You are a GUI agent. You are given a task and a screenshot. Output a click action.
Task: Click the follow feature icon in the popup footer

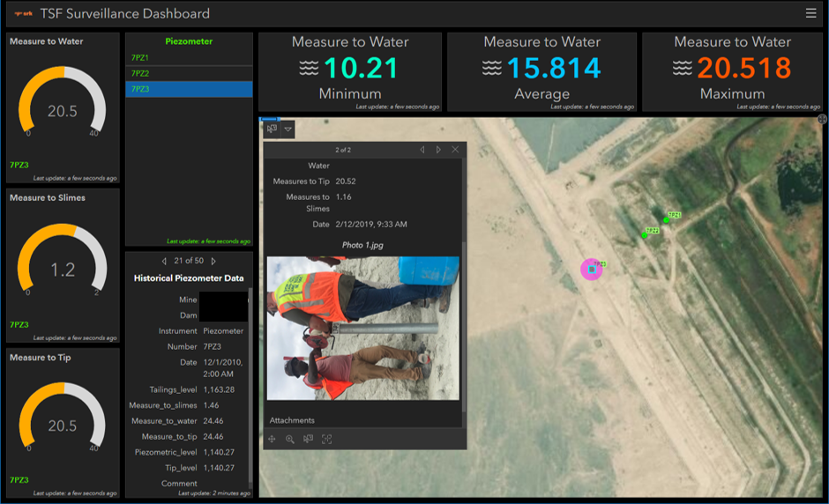tap(326, 439)
